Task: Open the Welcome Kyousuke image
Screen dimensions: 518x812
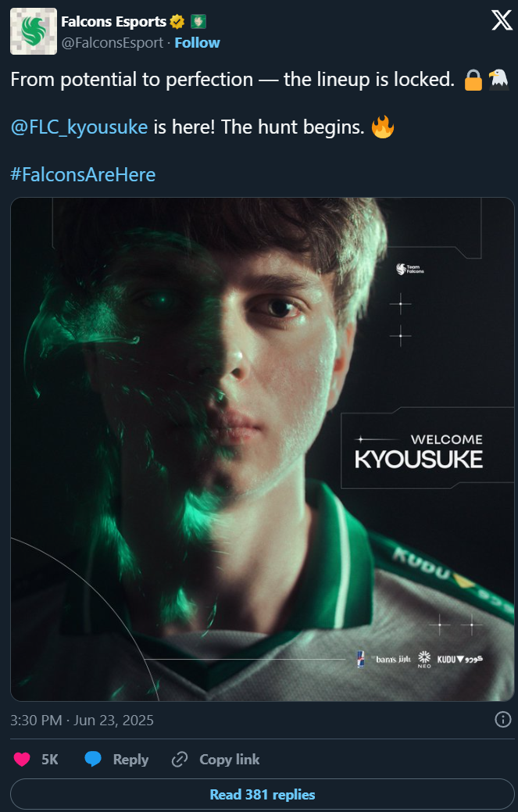Action: tap(263, 449)
